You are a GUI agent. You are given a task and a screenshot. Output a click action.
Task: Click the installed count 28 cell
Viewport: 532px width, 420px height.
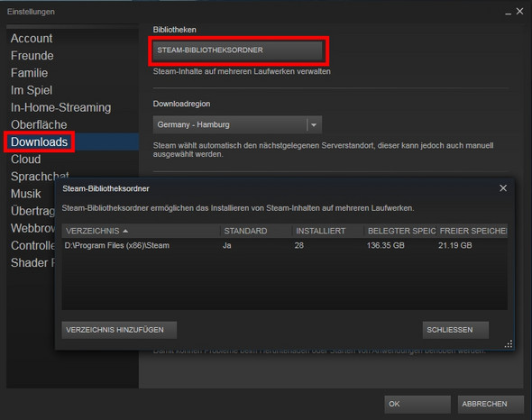[x=298, y=245]
